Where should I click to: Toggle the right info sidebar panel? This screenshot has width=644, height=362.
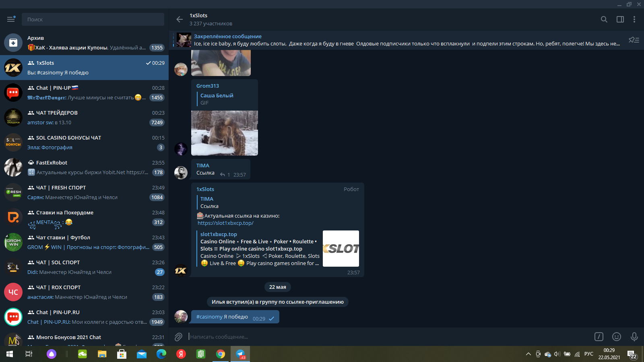620,19
